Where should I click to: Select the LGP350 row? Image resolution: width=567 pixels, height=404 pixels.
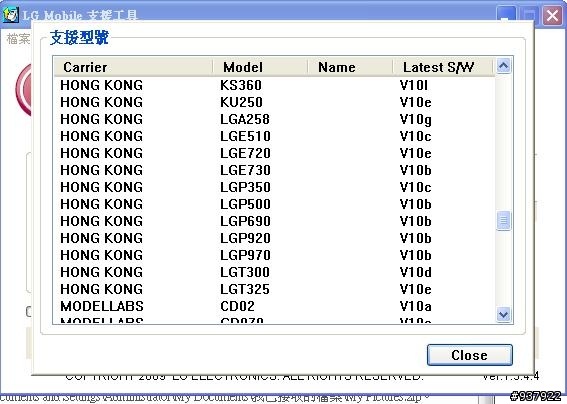click(274, 187)
